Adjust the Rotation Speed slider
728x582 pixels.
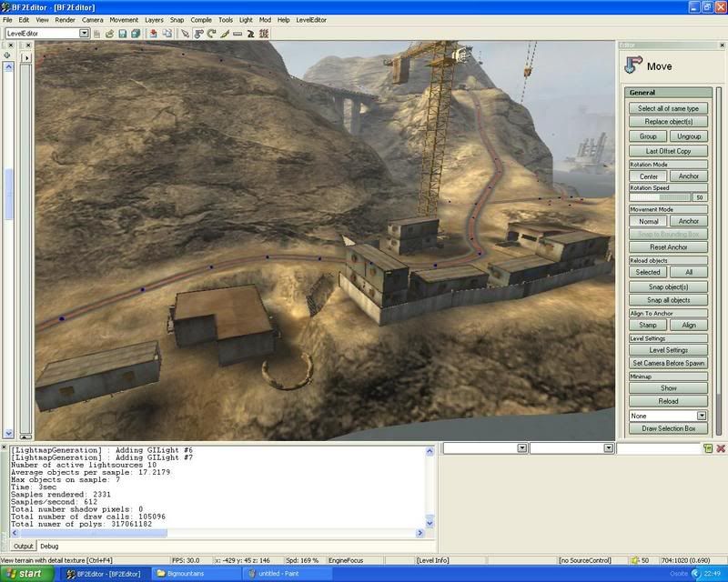(659, 197)
